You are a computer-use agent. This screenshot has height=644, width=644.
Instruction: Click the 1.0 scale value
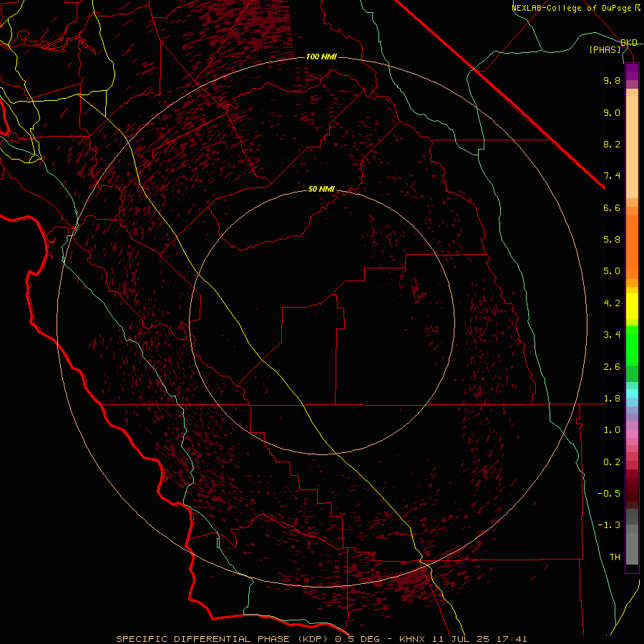point(612,430)
